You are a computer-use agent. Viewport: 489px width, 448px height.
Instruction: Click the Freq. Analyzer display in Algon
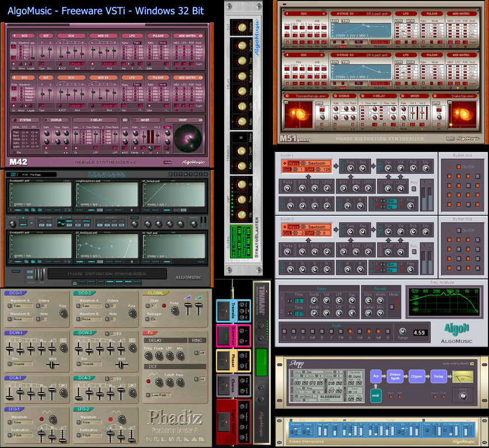(445, 301)
